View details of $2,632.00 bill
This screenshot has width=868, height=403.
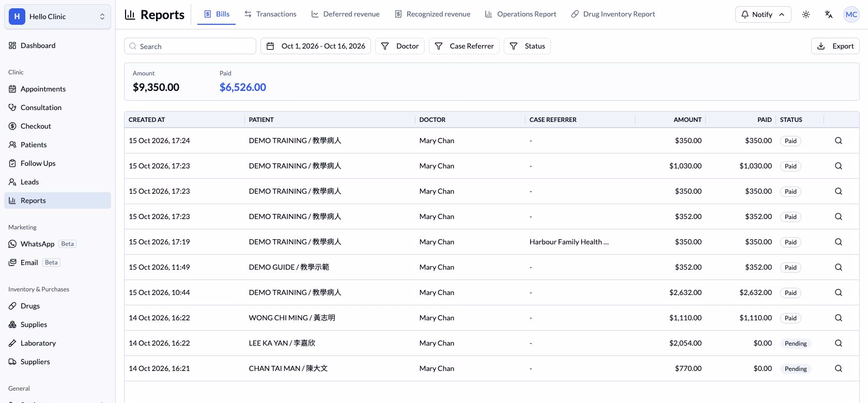[x=839, y=292]
